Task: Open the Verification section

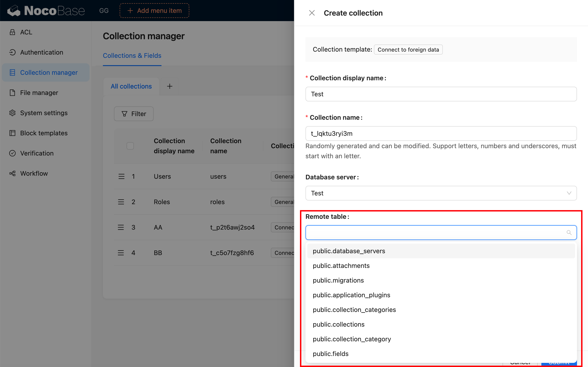Action: [37, 153]
